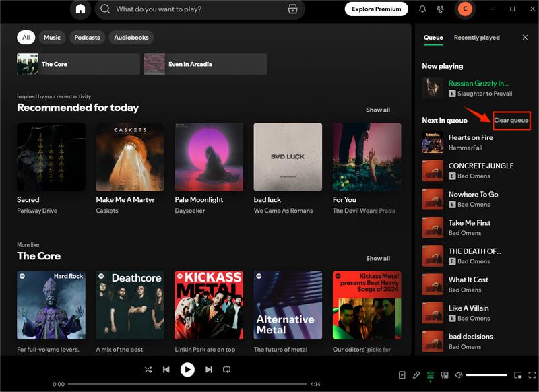
Task: Select bad decisions in queue
Action: pyautogui.click(x=470, y=337)
